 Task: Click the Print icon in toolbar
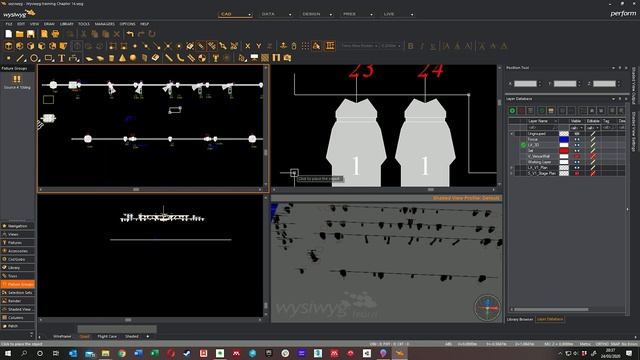coord(56,34)
